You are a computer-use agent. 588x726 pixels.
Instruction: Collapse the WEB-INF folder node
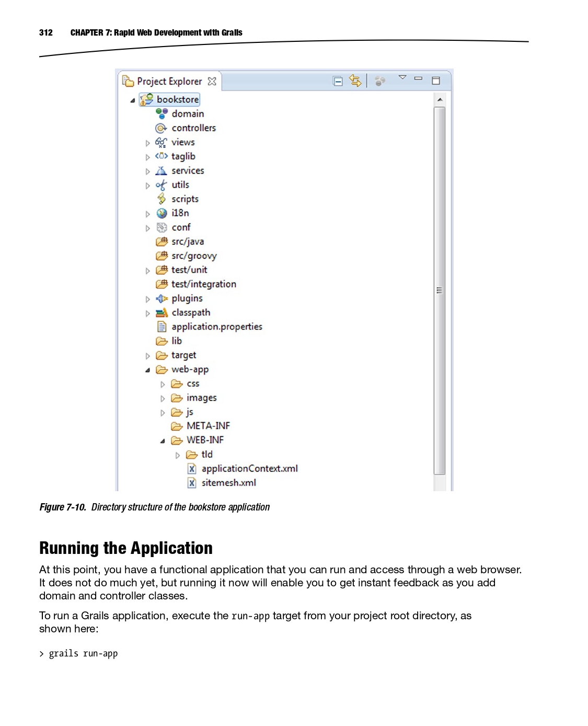(163, 441)
